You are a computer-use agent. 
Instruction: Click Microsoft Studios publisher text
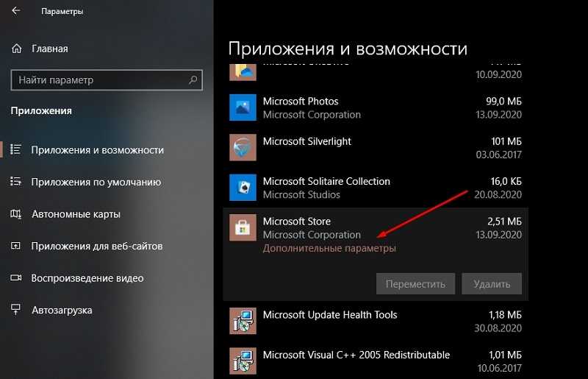tap(301, 194)
